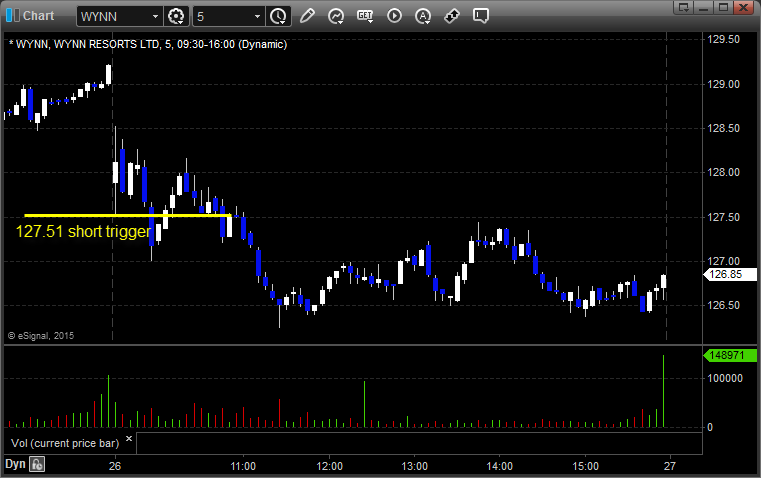The image size is (761, 478).
Task: Click the chart link diamond icon
Action: click(x=452, y=16)
